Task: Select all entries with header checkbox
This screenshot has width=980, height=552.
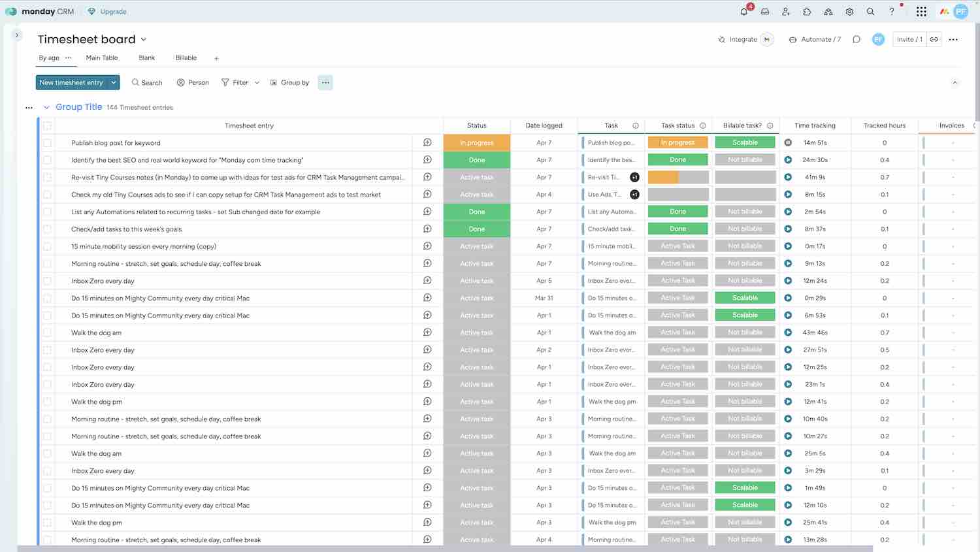Action: (x=47, y=125)
